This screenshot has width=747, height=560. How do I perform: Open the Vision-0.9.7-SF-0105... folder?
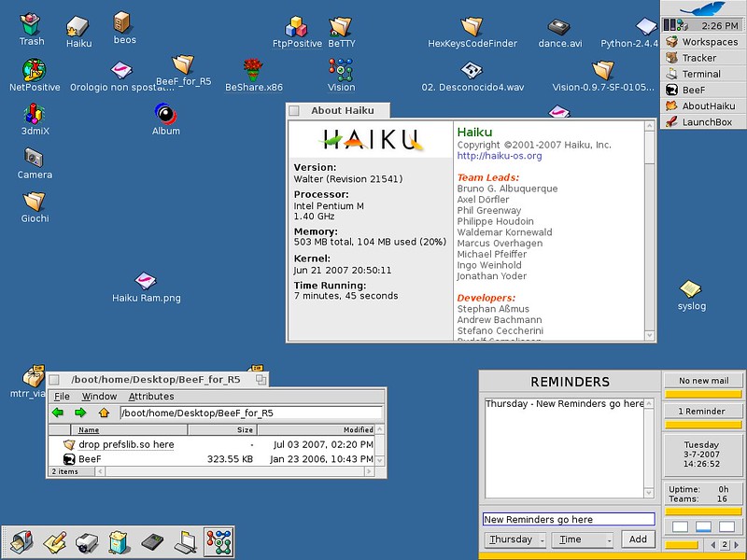coord(603,70)
